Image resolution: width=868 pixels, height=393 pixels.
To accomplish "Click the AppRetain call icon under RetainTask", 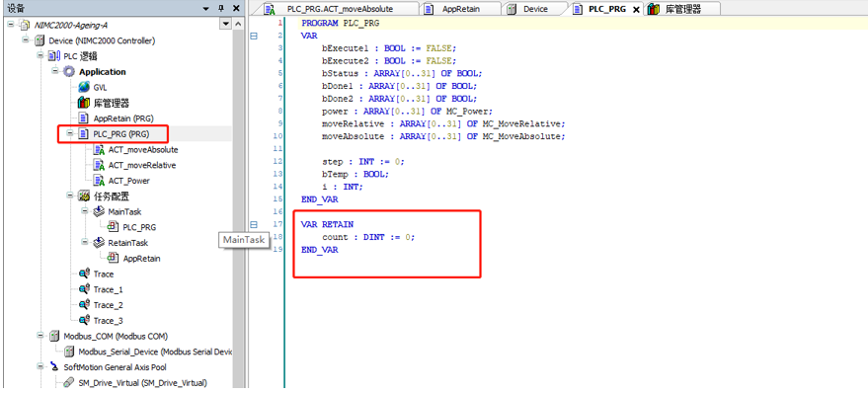I will click(113, 258).
